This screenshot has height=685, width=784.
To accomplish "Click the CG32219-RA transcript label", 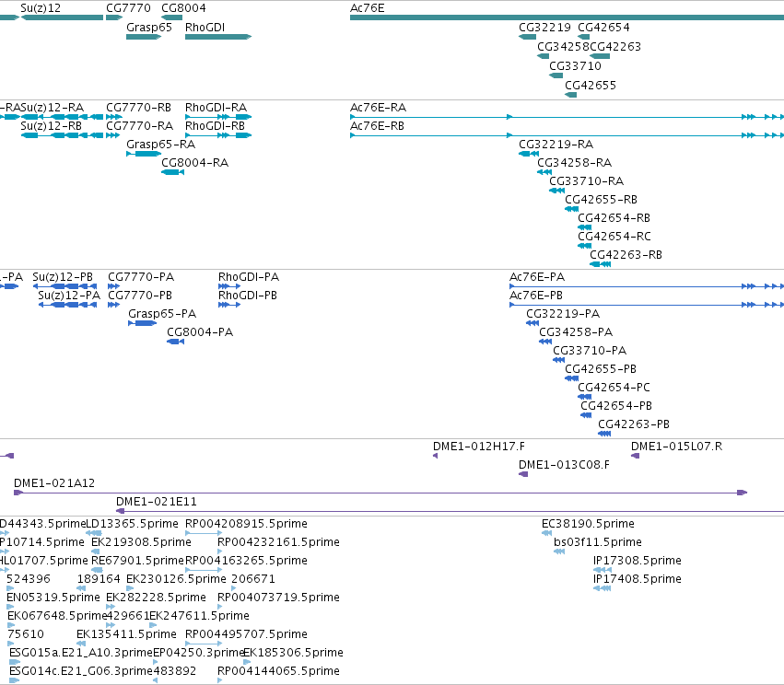I will pyautogui.click(x=556, y=145).
